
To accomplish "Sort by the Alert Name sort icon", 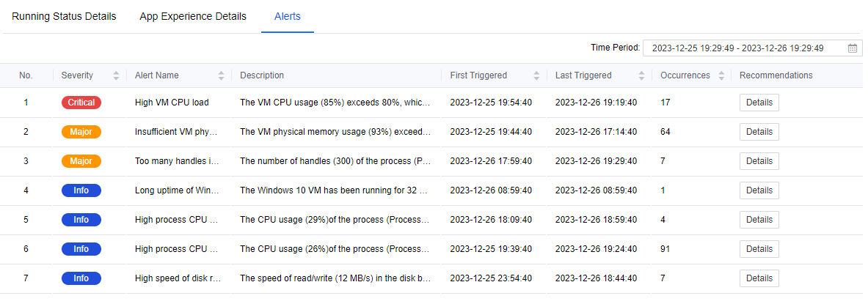I will pyautogui.click(x=222, y=75).
